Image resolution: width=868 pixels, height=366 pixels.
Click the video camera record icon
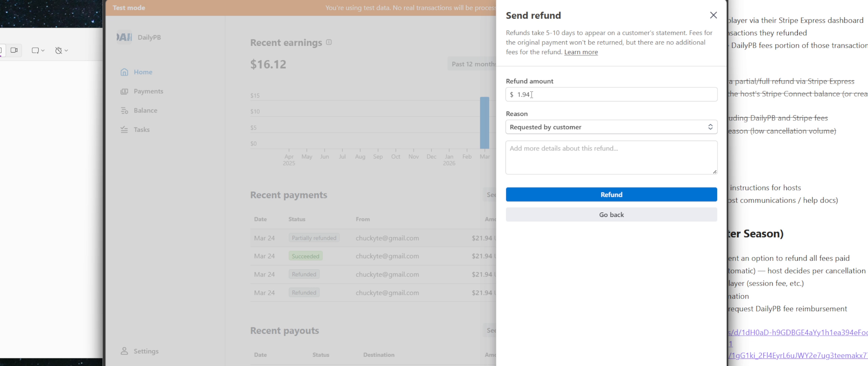click(14, 50)
